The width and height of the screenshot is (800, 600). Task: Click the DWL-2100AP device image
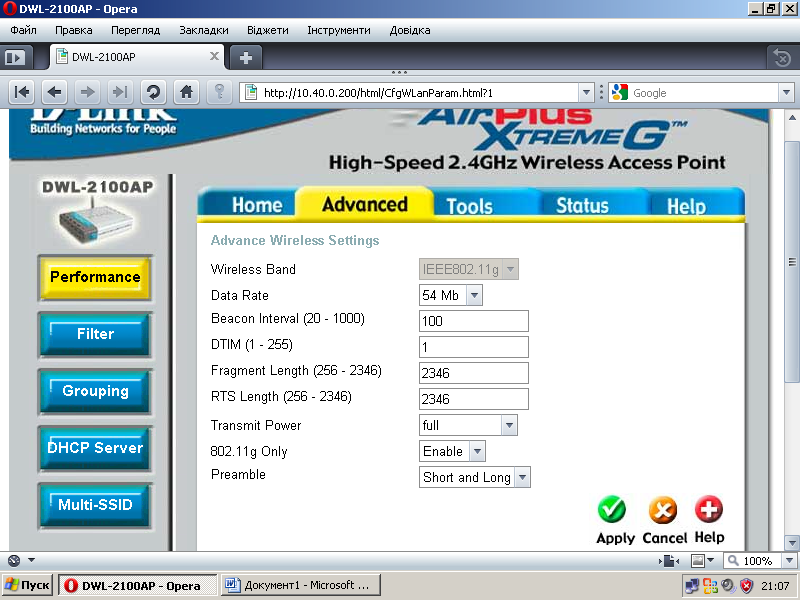(x=95, y=223)
